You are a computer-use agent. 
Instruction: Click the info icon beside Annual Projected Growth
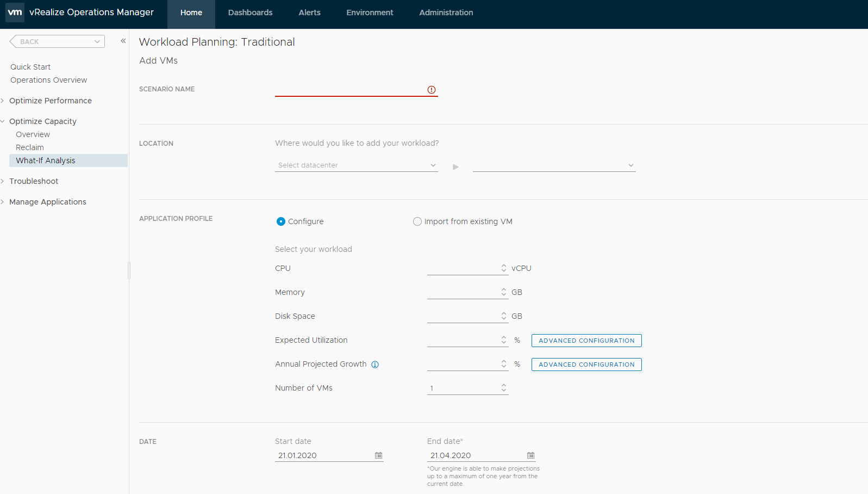[x=375, y=365]
